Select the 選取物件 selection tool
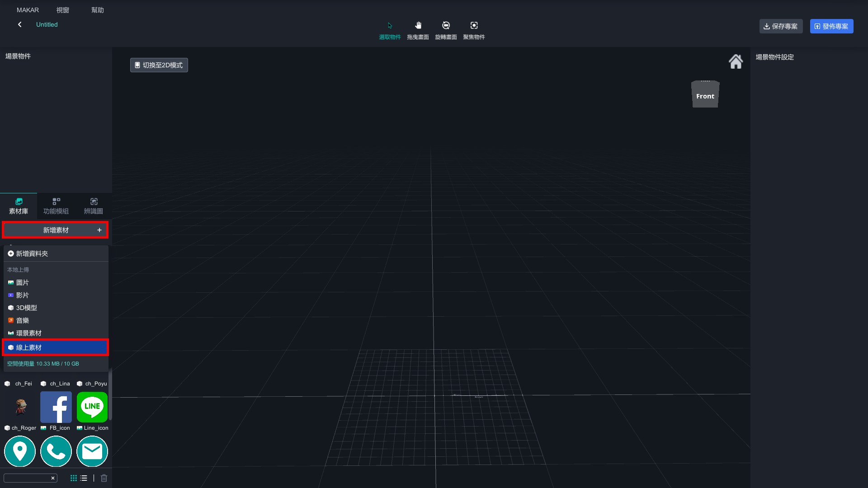Viewport: 868px width, 488px height. 389,30
